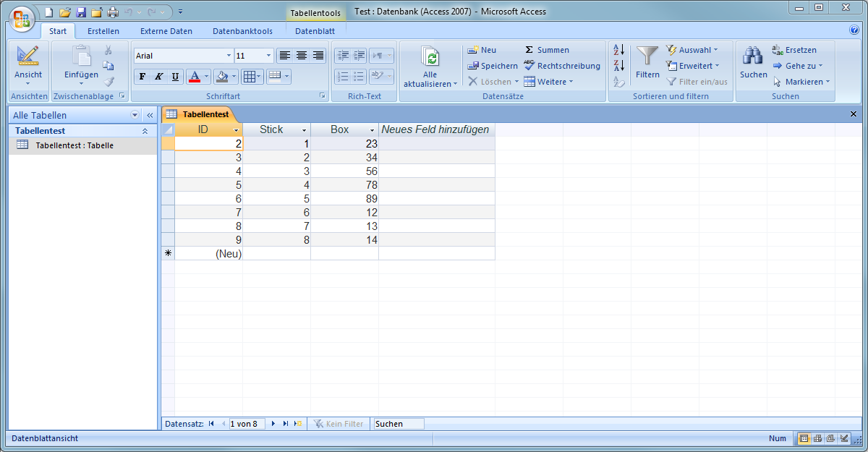Click the Suchen binoculars icon
Viewport: 868px width, 452px height.
(x=753, y=56)
